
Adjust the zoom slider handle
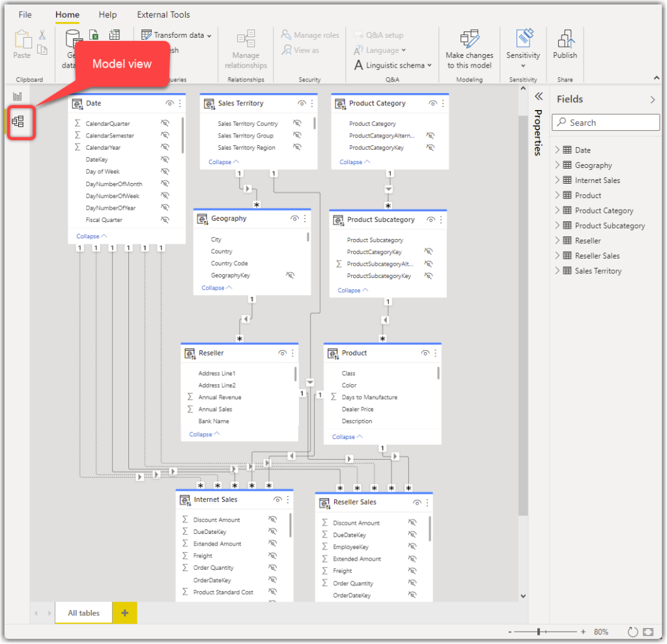coord(539,632)
